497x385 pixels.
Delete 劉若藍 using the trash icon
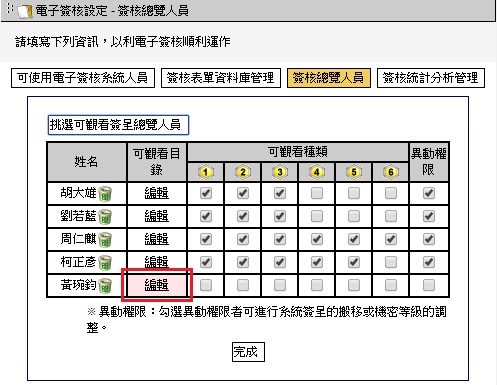105,217
